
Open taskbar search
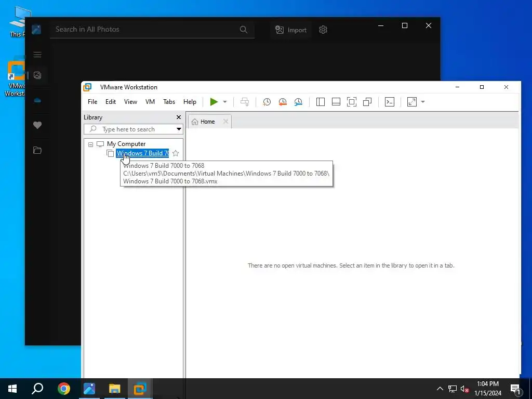(37, 389)
